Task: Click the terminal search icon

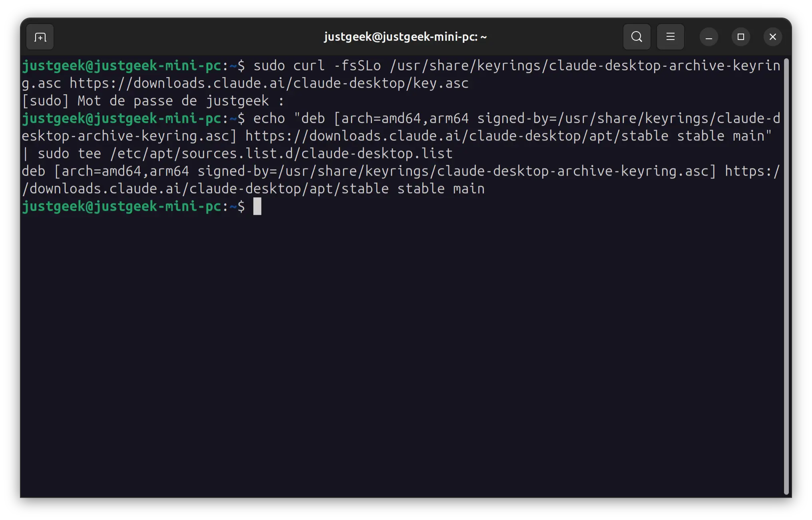Action: (x=637, y=37)
